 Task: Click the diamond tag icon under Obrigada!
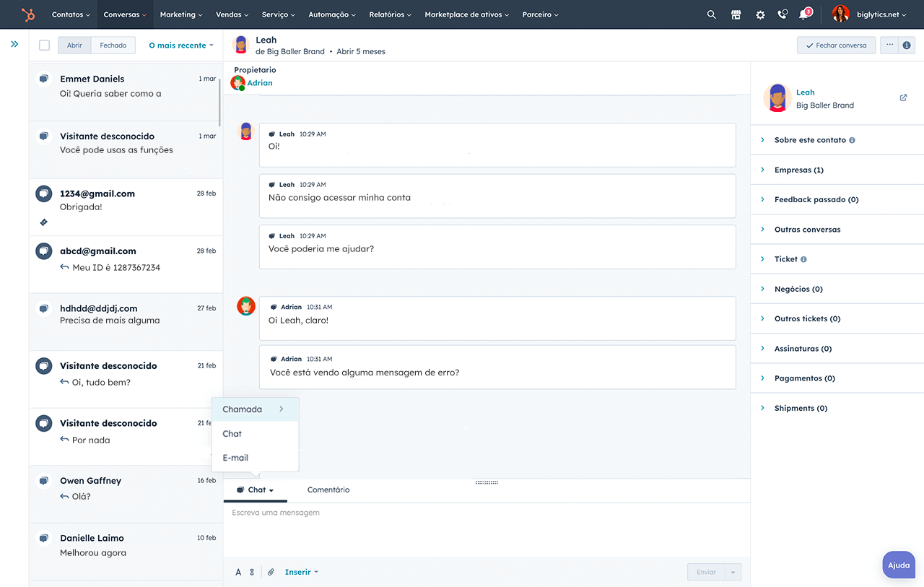point(43,222)
